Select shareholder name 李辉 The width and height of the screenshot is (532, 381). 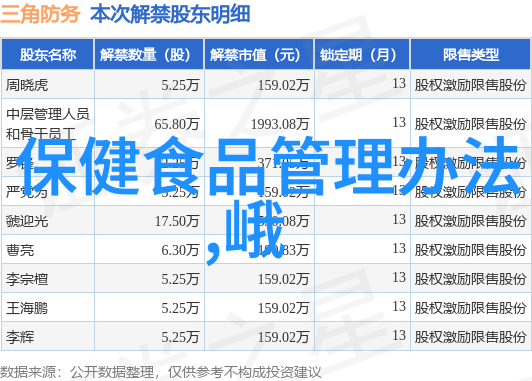[x=20, y=337]
